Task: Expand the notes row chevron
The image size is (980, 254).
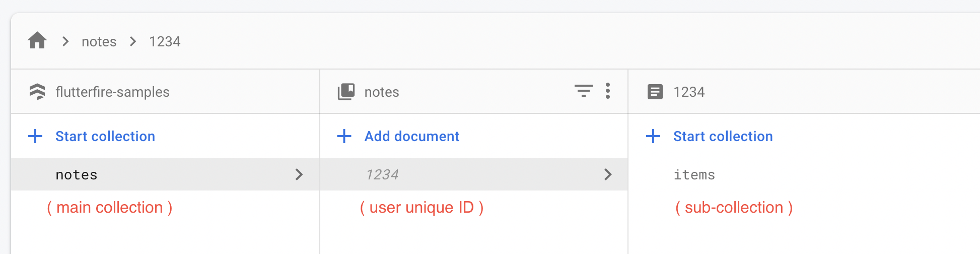Action: coord(299,174)
